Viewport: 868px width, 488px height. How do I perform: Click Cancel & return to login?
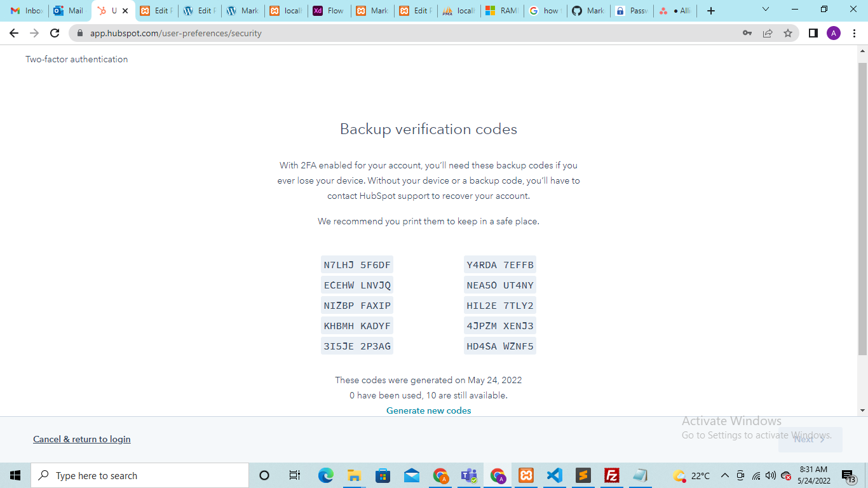(x=81, y=439)
